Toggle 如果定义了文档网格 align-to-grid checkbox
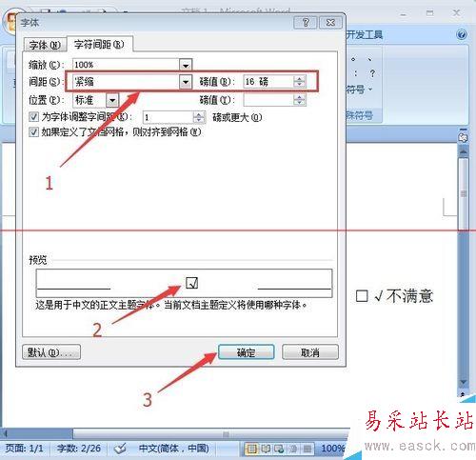Viewport: 476px width, 460px height. pos(33,131)
